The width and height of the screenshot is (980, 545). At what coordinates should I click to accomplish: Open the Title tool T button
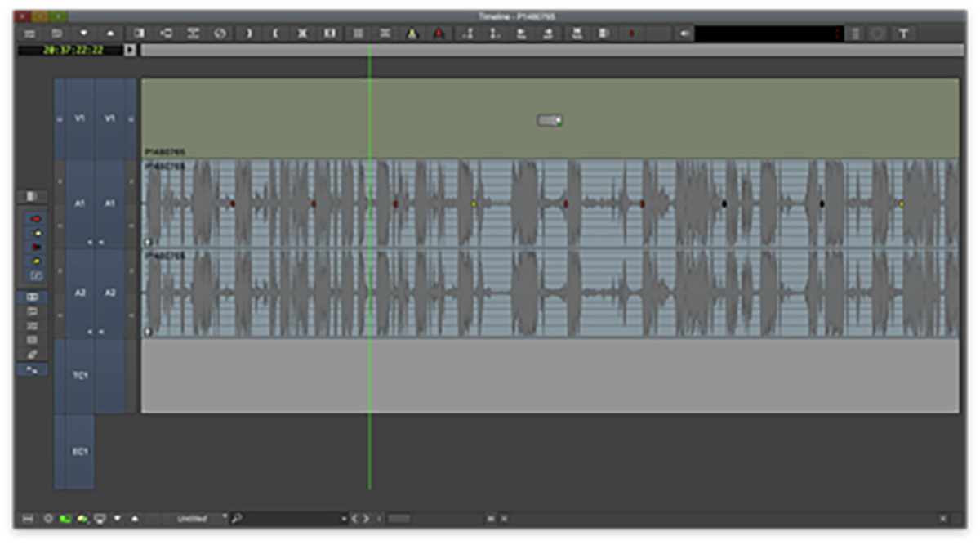click(904, 34)
